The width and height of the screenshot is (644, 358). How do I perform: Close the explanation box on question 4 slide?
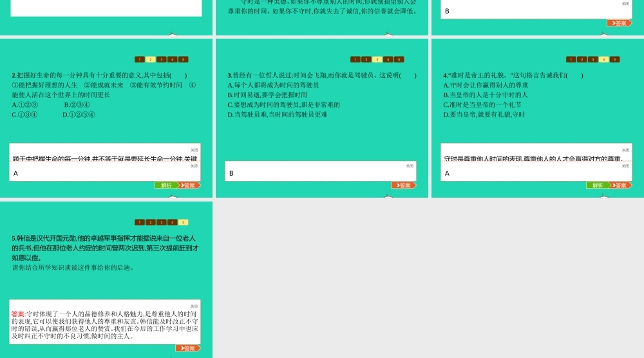tap(625, 150)
